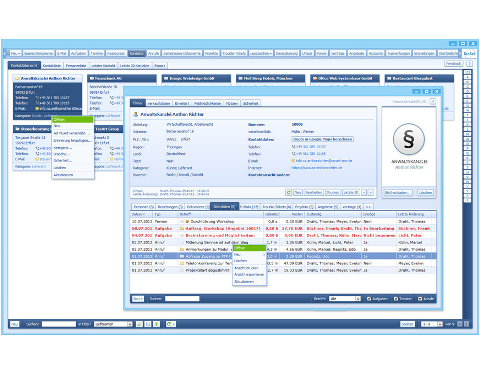The image size is (480, 368).
Task: Click the Bild hochladen button under the logo
Action: click(x=398, y=193)
